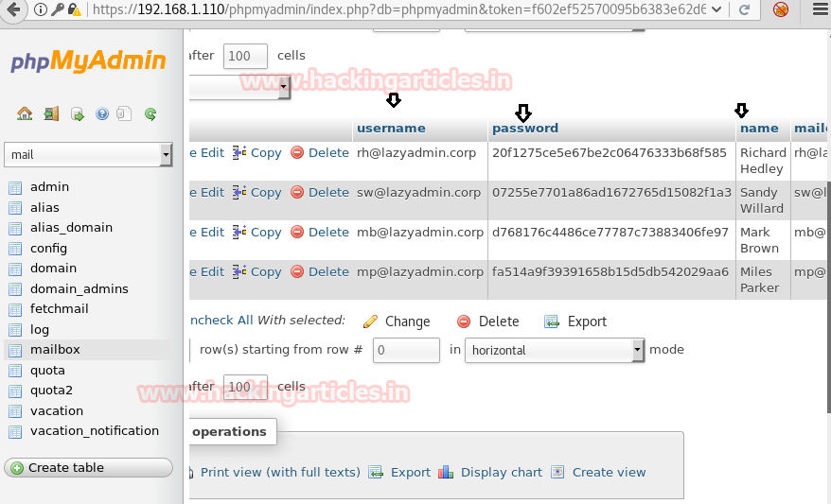Screen dimensions: 831x504
Task: Sort by username column header
Action: pyautogui.click(x=391, y=129)
